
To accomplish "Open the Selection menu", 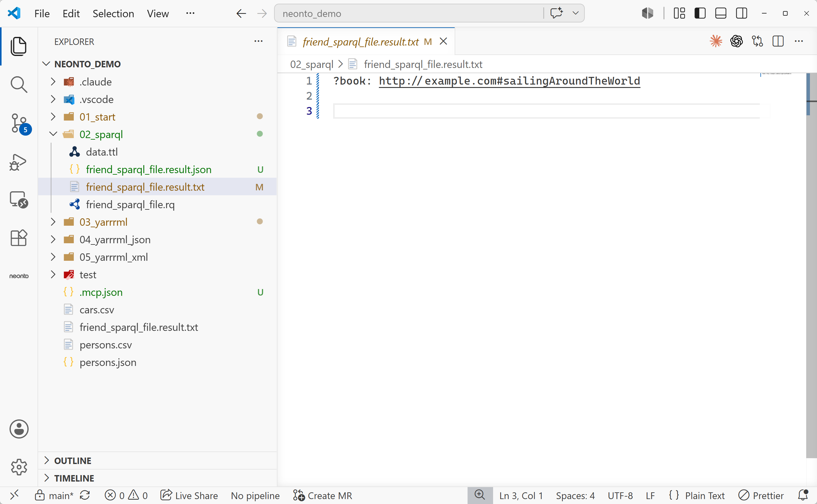I will coord(113,13).
